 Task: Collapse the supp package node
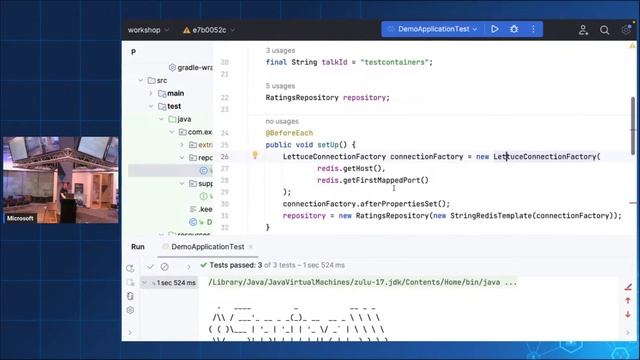click(182, 184)
